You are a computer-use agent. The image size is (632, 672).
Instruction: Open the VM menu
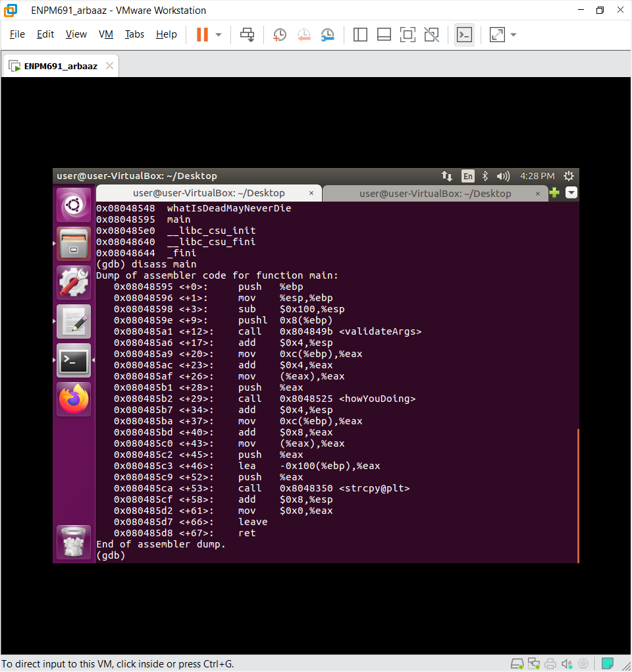click(105, 34)
